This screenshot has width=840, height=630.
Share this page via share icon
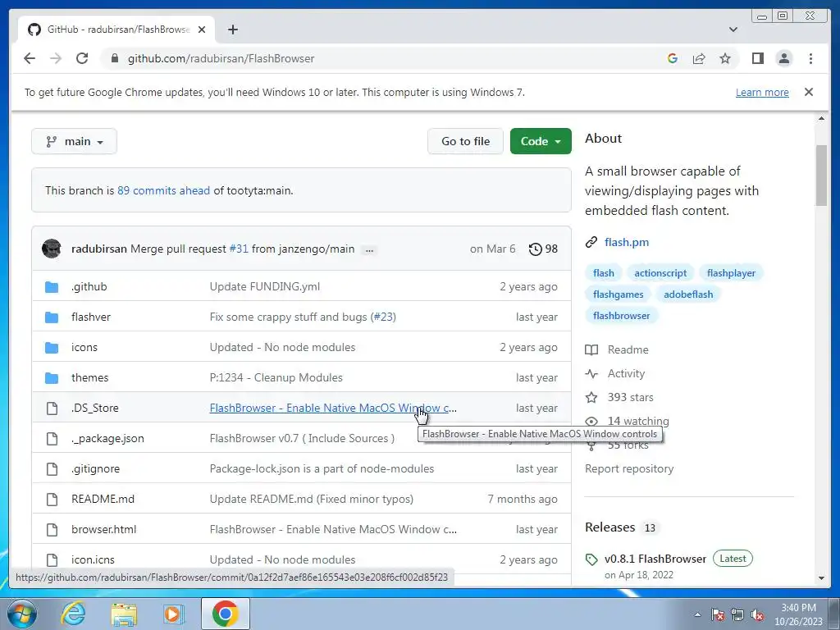pyautogui.click(x=699, y=58)
